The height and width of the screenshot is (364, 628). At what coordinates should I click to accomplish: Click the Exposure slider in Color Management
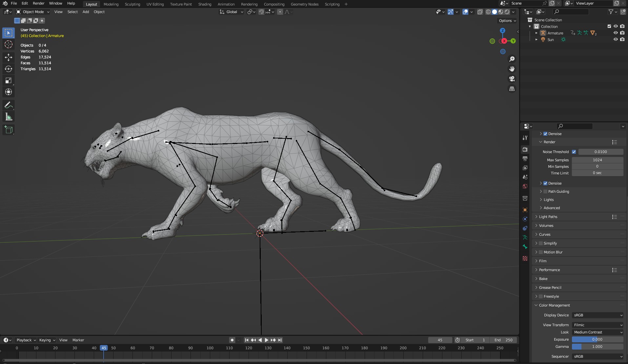click(x=597, y=339)
